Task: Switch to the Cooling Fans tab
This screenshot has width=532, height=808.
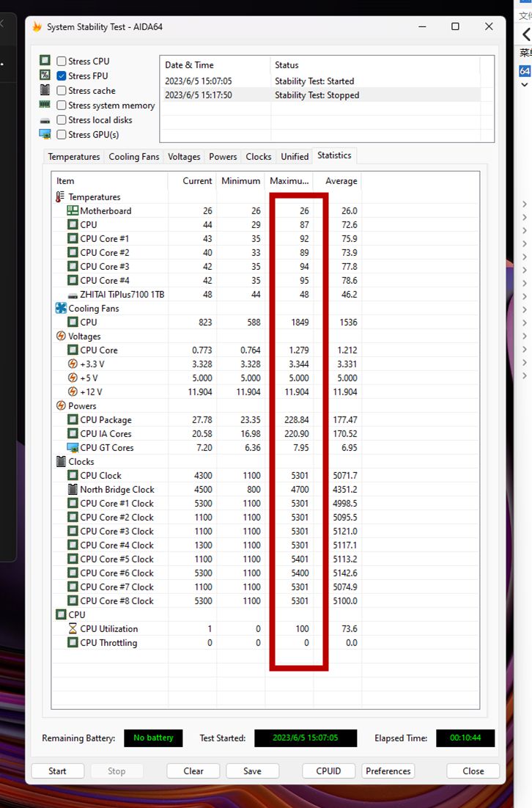Action: coord(134,157)
